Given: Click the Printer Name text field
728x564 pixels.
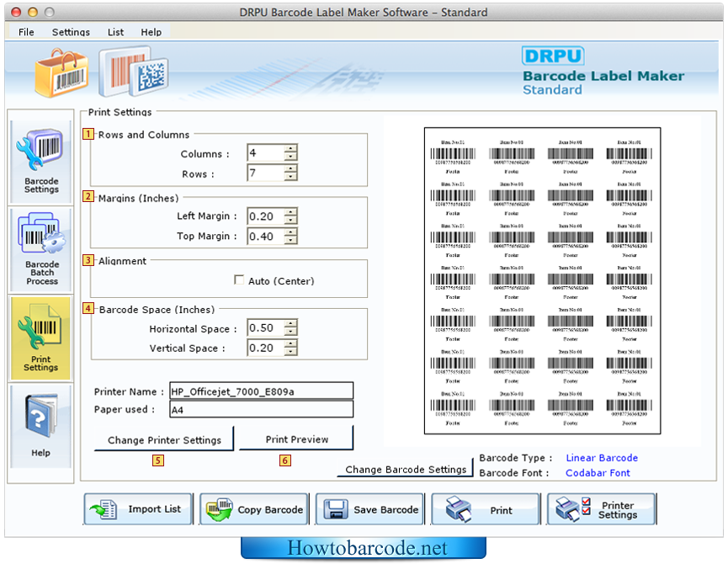Looking at the screenshot, I should [x=262, y=391].
